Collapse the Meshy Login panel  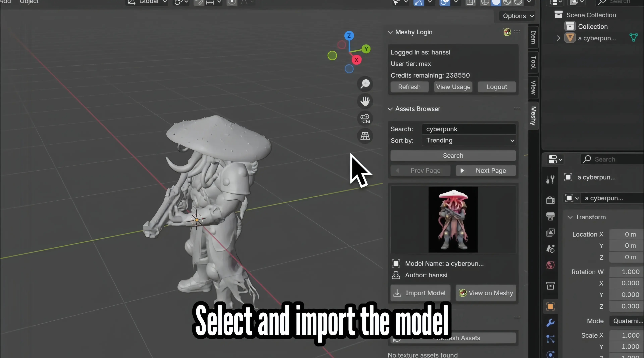point(390,32)
